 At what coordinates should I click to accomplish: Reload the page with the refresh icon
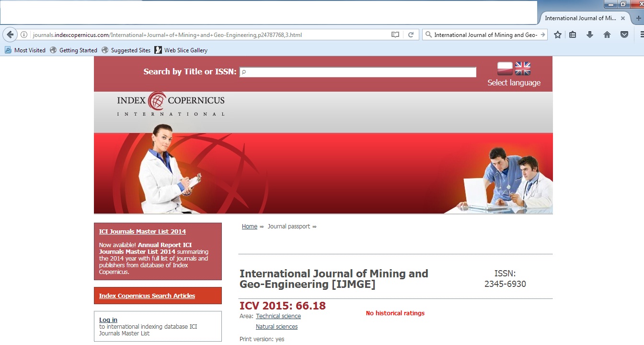pos(411,35)
